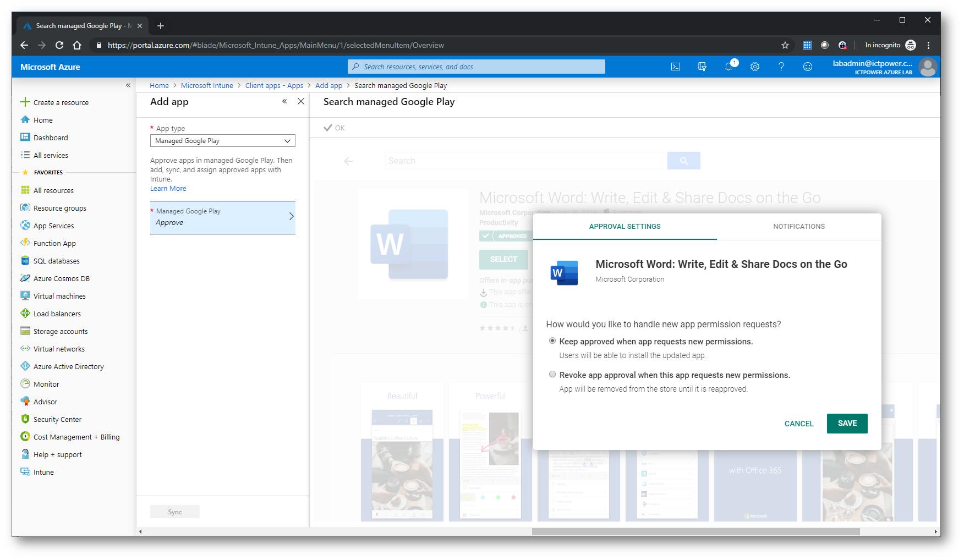Open the feedback smiley icon
Screen dimensions: 964x560
[808, 67]
